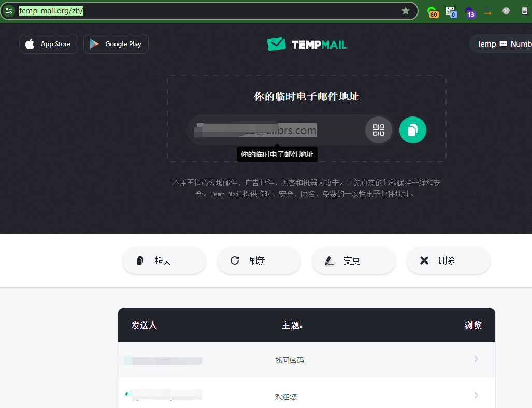Click the chevron on the 找回密码 row
This screenshot has width=532, height=408.
[x=476, y=359]
